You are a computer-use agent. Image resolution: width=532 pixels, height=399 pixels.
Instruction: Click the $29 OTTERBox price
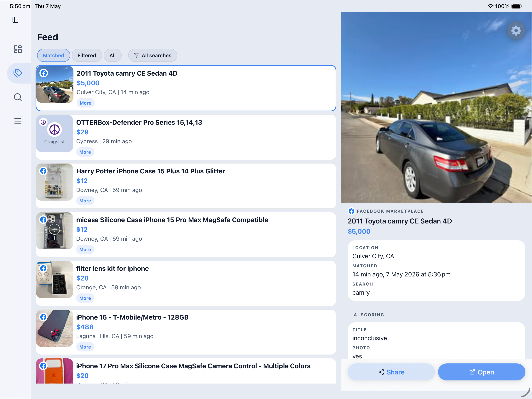[83, 132]
